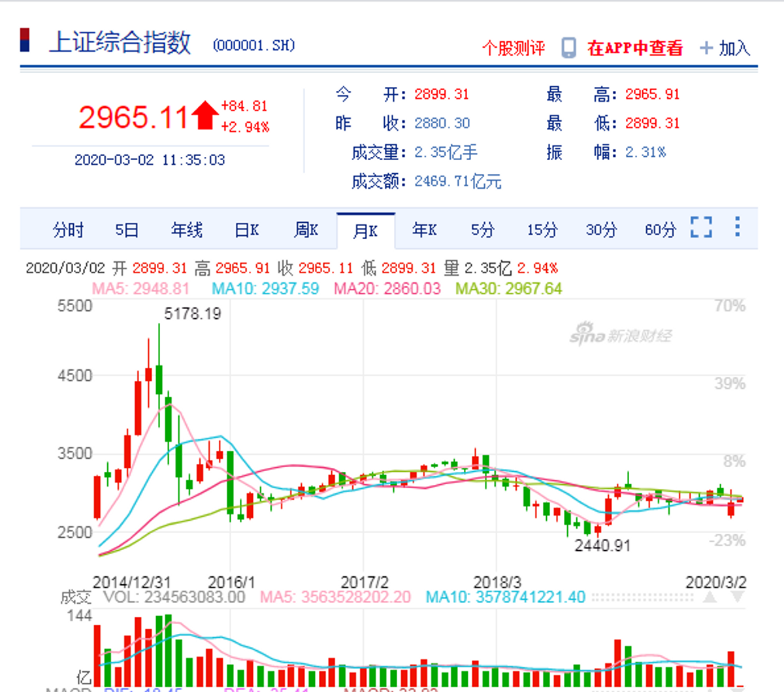Image resolution: width=784 pixels, height=692 pixels.
Task: Click the VOL: 234563083.00 label
Action: [174, 597]
